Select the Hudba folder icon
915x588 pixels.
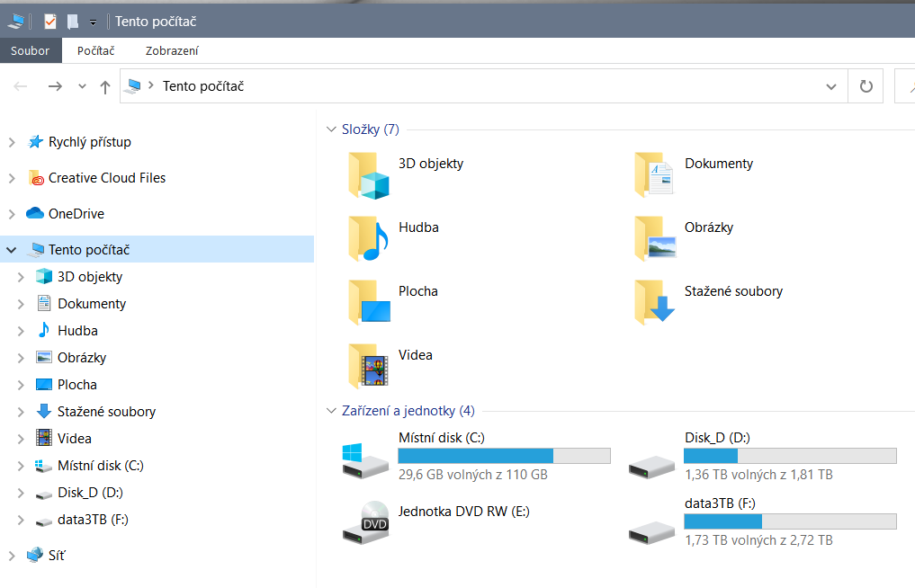[x=368, y=239]
